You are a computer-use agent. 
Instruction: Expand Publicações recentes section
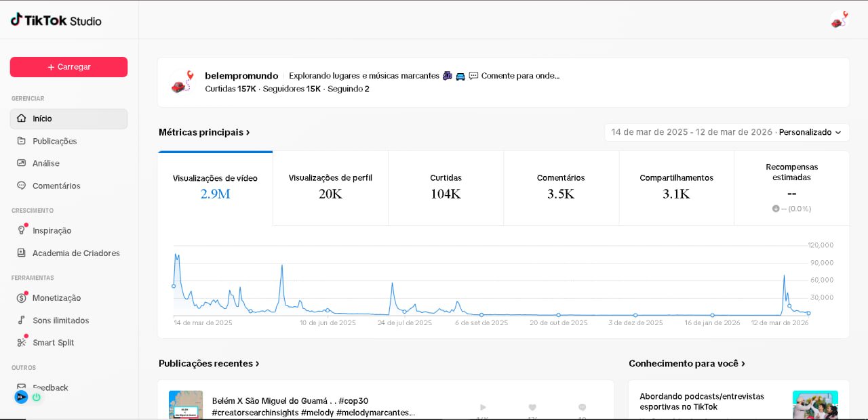click(x=209, y=364)
